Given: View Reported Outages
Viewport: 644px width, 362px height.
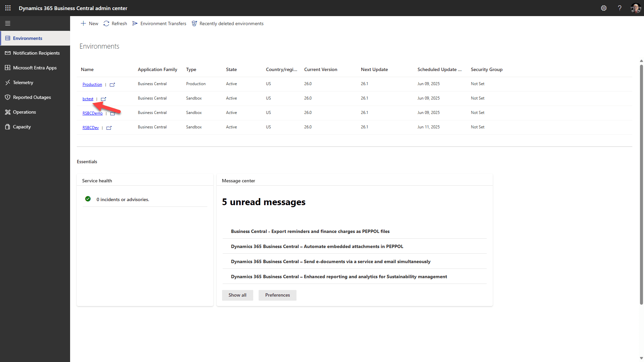Looking at the screenshot, I should click(x=32, y=97).
